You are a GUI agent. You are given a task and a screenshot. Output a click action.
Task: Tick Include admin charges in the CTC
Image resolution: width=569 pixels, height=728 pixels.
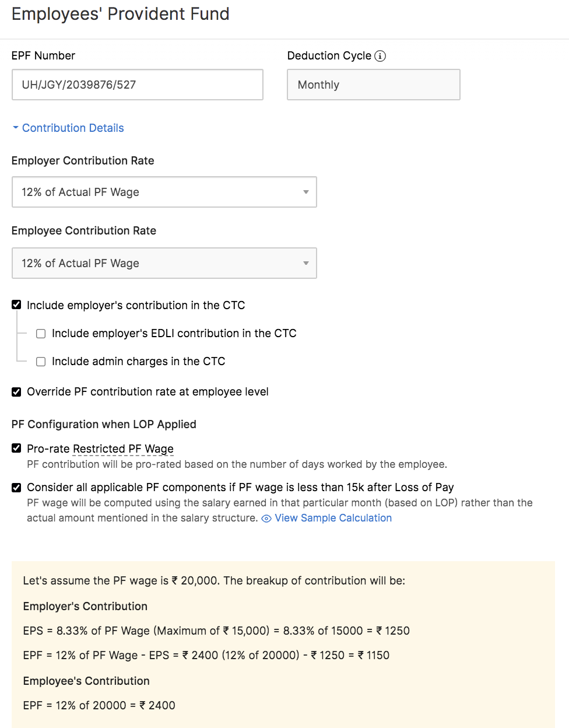point(41,362)
